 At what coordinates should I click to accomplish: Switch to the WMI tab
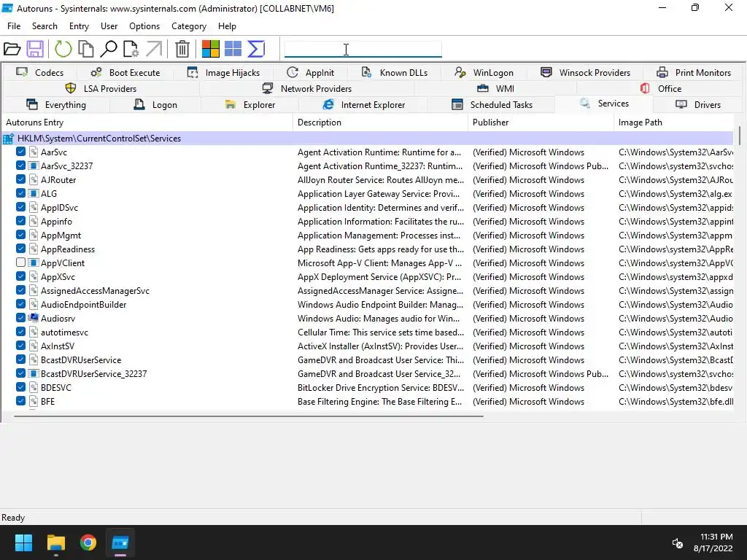click(495, 88)
